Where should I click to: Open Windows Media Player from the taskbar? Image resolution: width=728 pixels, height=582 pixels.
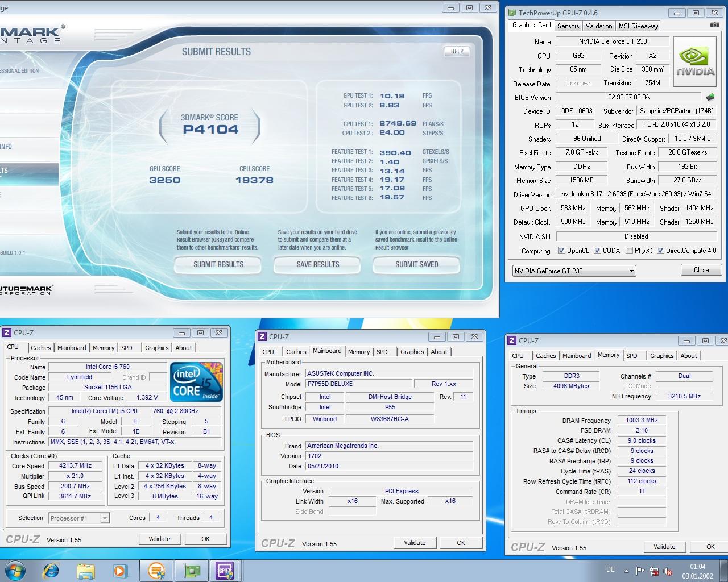click(x=120, y=570)
